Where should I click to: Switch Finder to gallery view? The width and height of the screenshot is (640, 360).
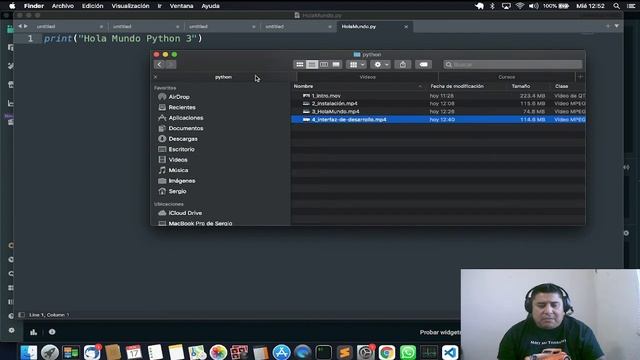point(336,64)
